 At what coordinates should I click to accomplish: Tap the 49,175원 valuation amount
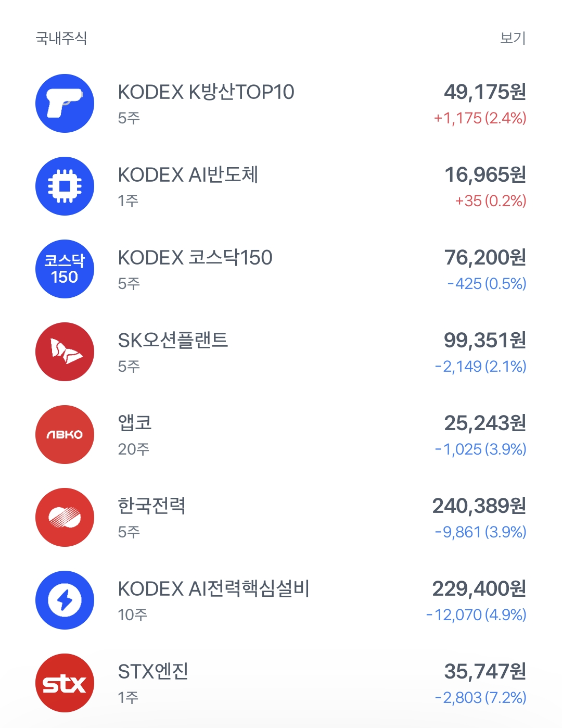tap(485, 92)
